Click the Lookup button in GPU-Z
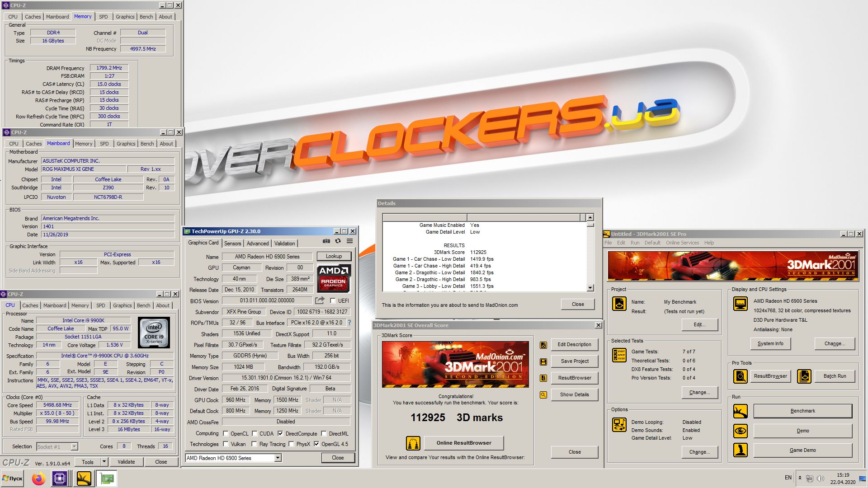This screenshot has height=488, width=868. tap(334, 257)
